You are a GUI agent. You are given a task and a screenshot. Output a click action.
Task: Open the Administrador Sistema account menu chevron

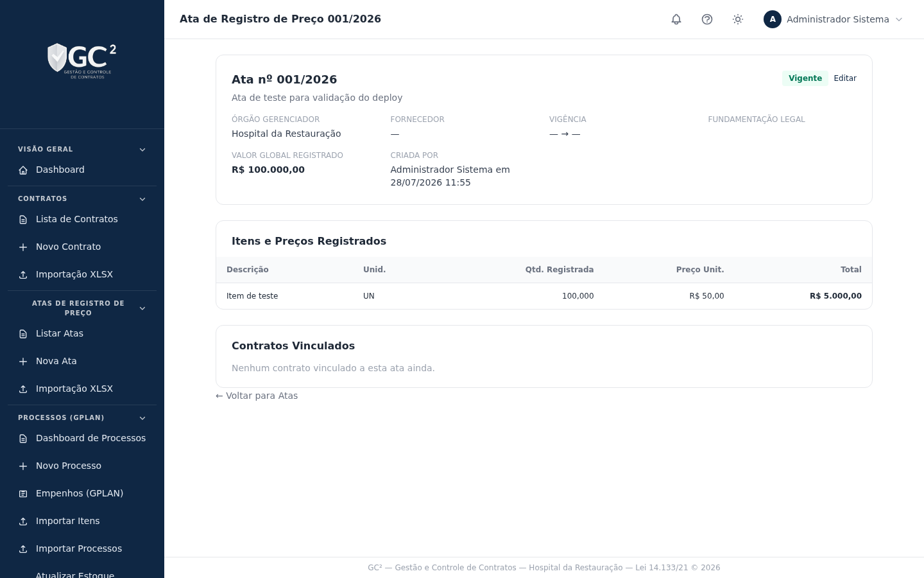click(x=899, y=19)
